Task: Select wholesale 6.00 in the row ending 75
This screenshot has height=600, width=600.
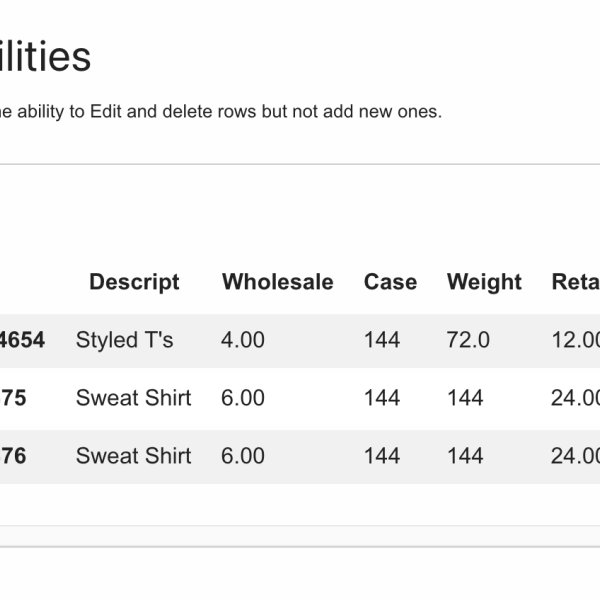Action: click(x=243, y=398)
